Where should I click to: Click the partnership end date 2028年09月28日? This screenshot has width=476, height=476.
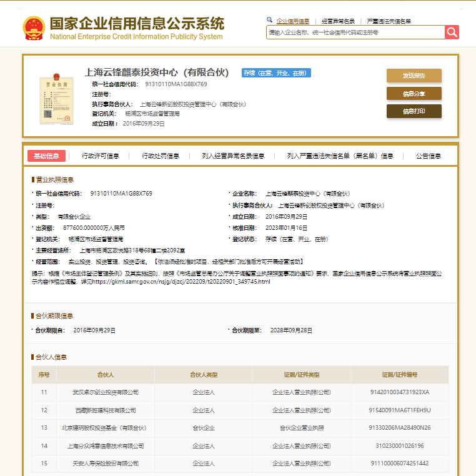[x=291, y=330]
